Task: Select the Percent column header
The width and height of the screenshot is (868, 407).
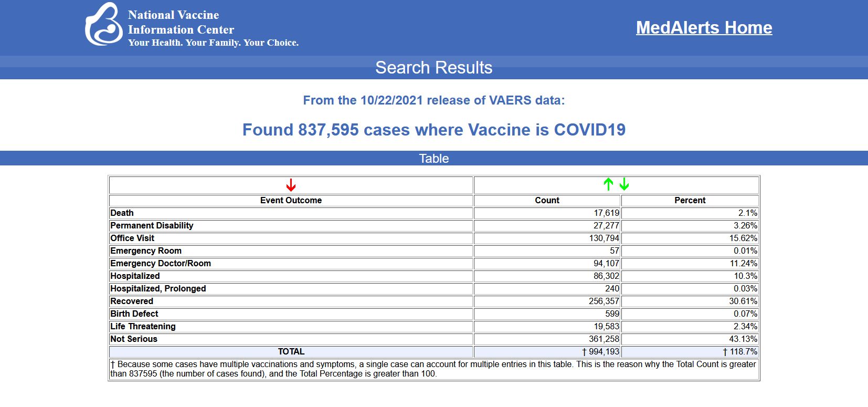Action: 690,200
